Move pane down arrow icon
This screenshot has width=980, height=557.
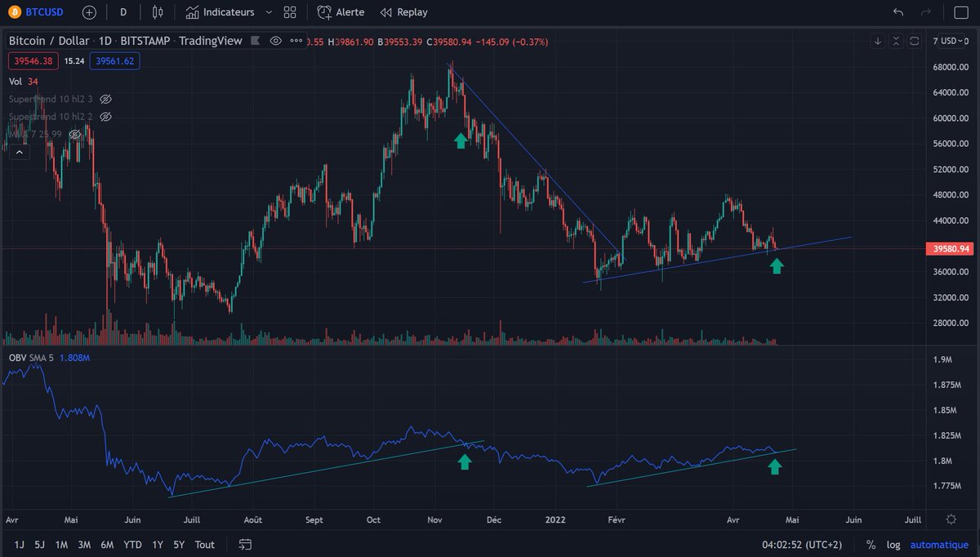pyautogui.click(x=878, y=41)
